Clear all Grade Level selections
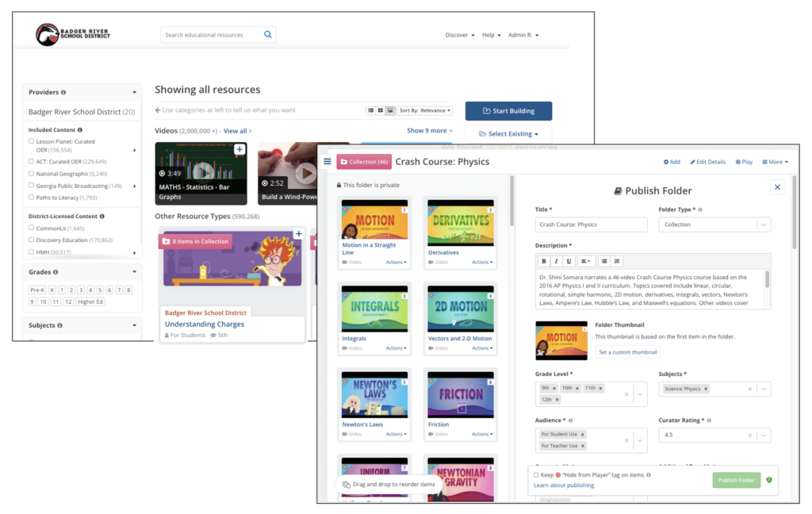The width and height of the screenshot is (812, 514). 626,394
